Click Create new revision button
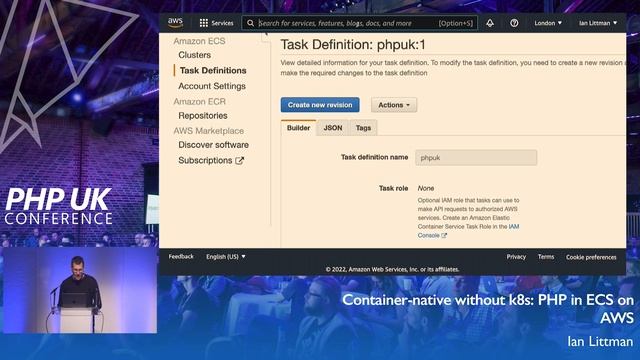Viewport: 640px width, 360px height. click(320, 105)
